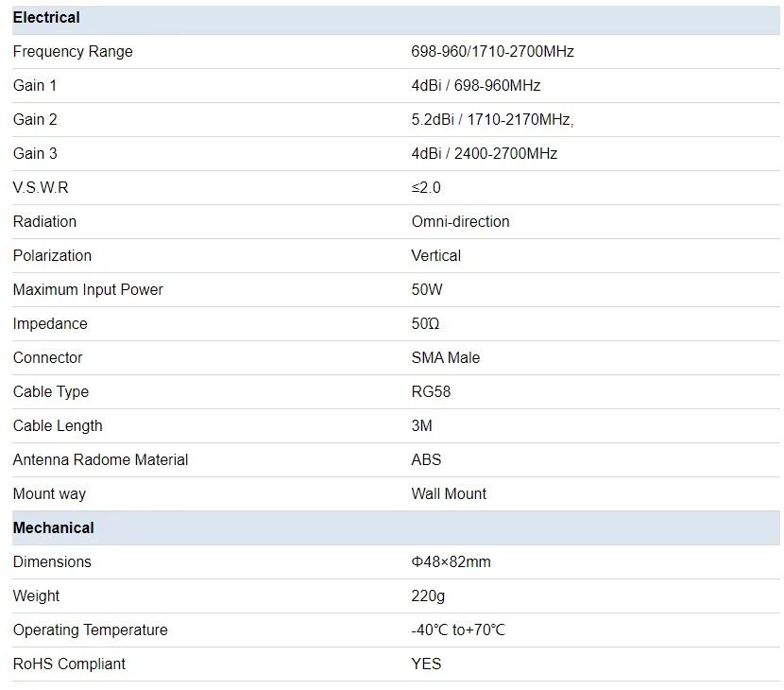The image size is (784, 690).
Task: Click the ABS radome material value
Action: pos(426,459)
